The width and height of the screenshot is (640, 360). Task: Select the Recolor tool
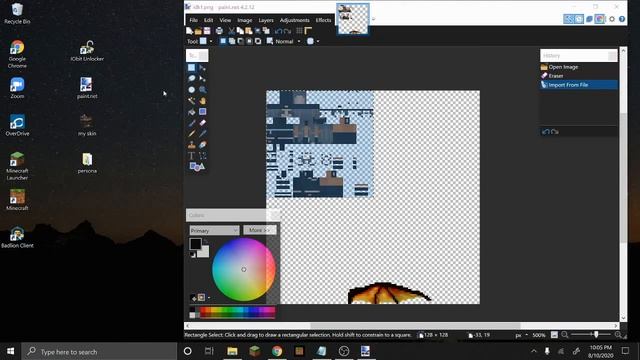click(x=202, y=144)
